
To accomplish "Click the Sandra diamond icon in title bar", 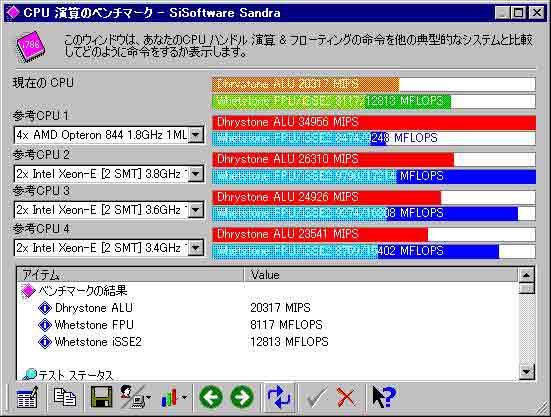I will pyautogui.click(x=13, y=13).
